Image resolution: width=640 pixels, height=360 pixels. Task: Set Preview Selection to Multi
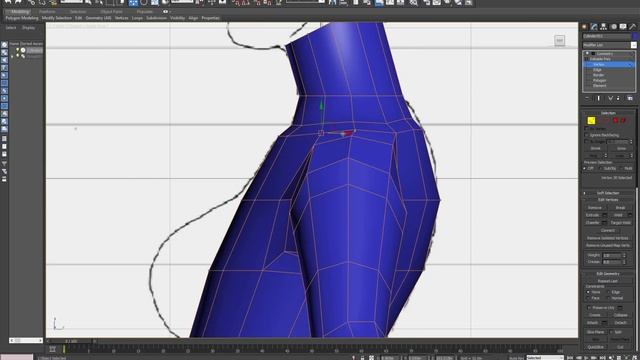coord(621,169)
